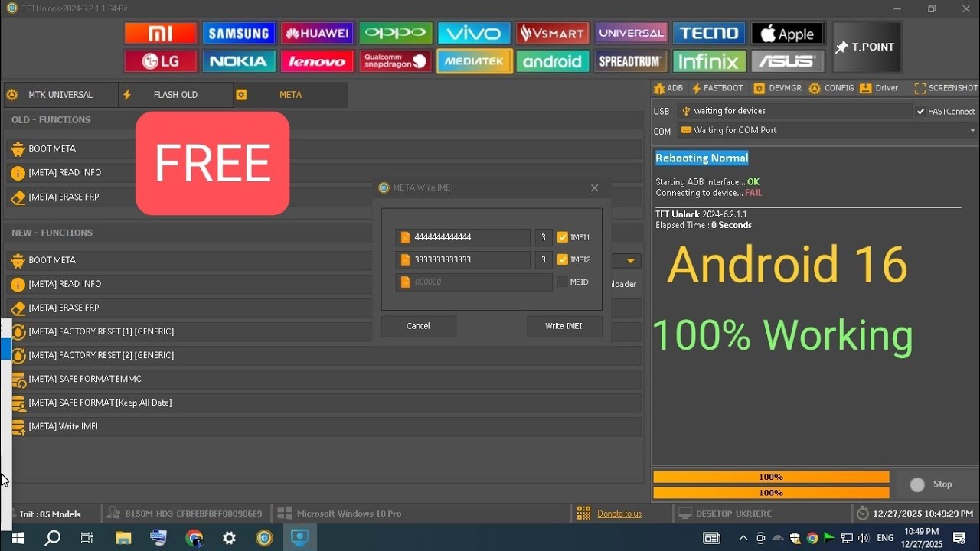Select the Universal brand tile
Image resolution: width=980 pixels, height=551 pixels.
click(631, 34)
